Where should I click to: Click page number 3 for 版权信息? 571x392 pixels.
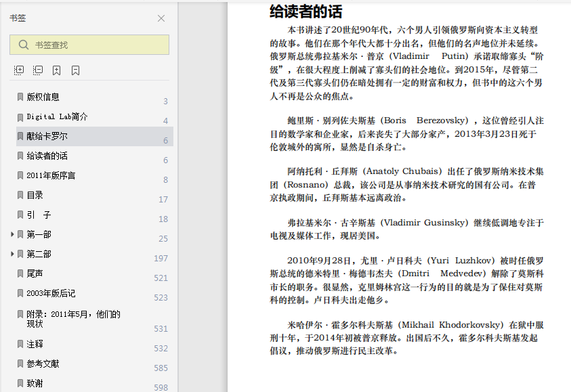tap(165, 101)
